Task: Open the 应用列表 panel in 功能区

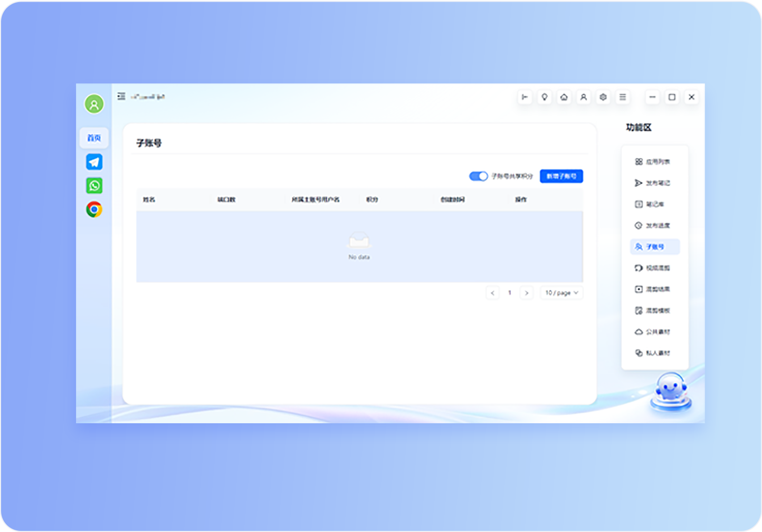Action: [x=654, y=161]
